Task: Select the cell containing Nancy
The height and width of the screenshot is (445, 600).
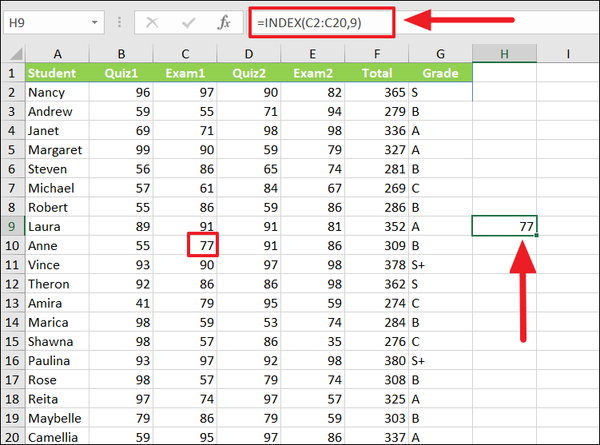Action: click(57, 92)
